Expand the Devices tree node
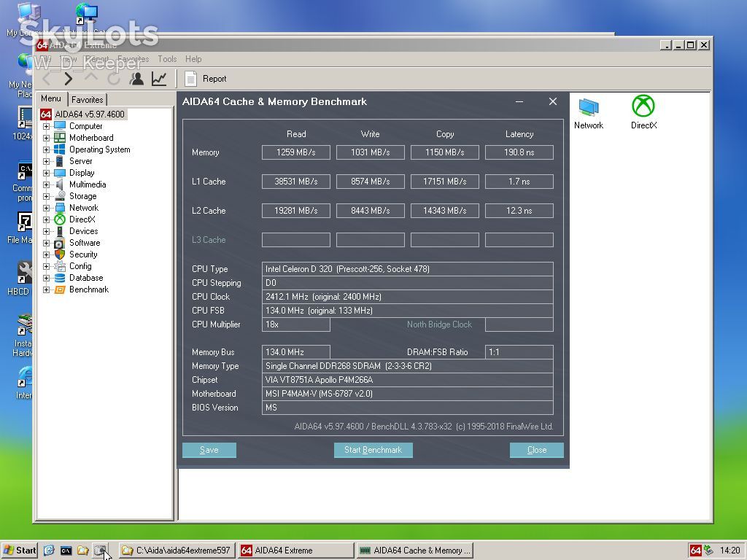The image size is (747, 560). (46, 231)
